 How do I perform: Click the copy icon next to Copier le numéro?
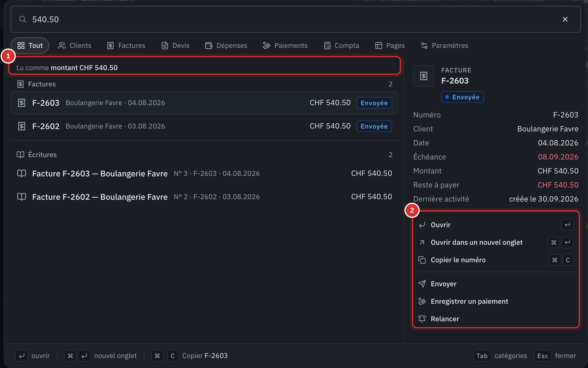pos(422,260)
